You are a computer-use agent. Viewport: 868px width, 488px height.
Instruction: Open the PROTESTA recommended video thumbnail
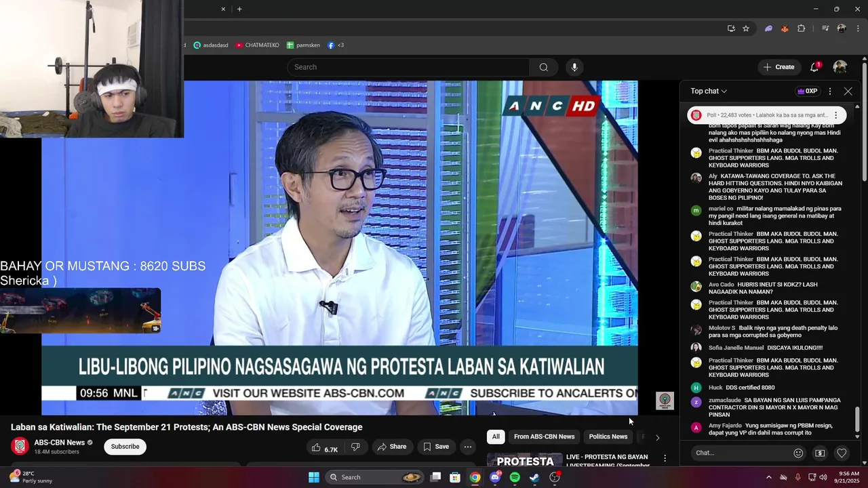click(524, 460)
